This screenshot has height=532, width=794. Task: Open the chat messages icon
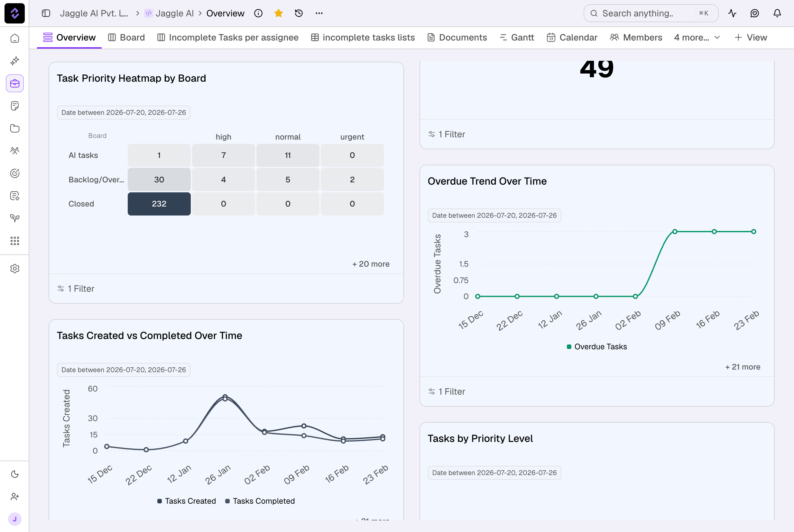click(x=755, y=13)
